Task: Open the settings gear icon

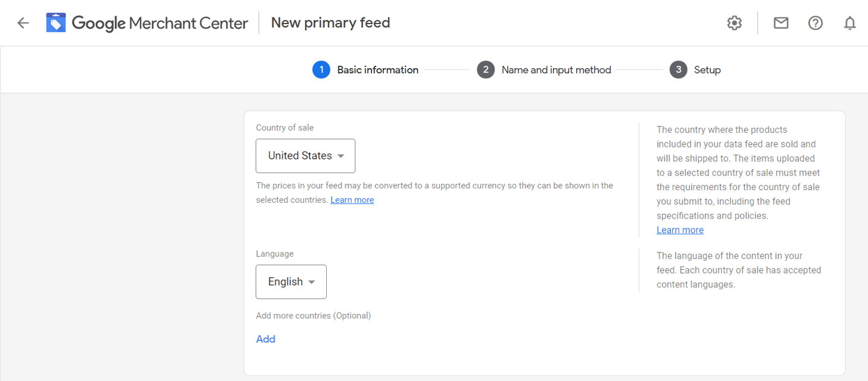Action: (x=734, y=22)
